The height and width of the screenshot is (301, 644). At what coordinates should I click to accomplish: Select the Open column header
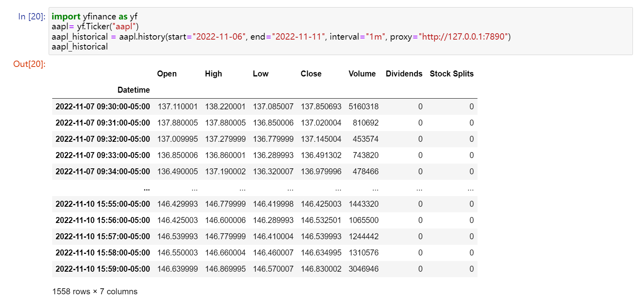[167, 74]
